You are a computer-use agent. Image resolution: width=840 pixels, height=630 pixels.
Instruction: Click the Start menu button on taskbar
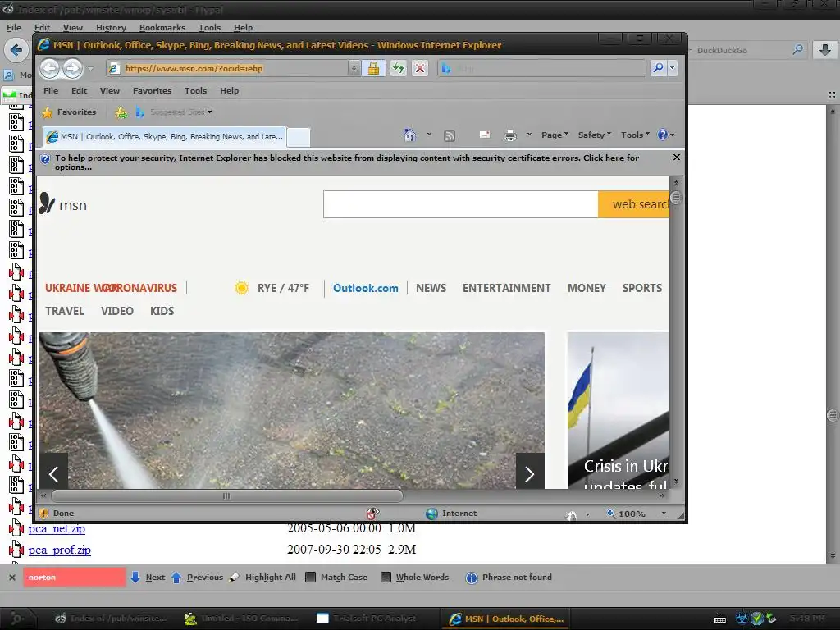16,619
